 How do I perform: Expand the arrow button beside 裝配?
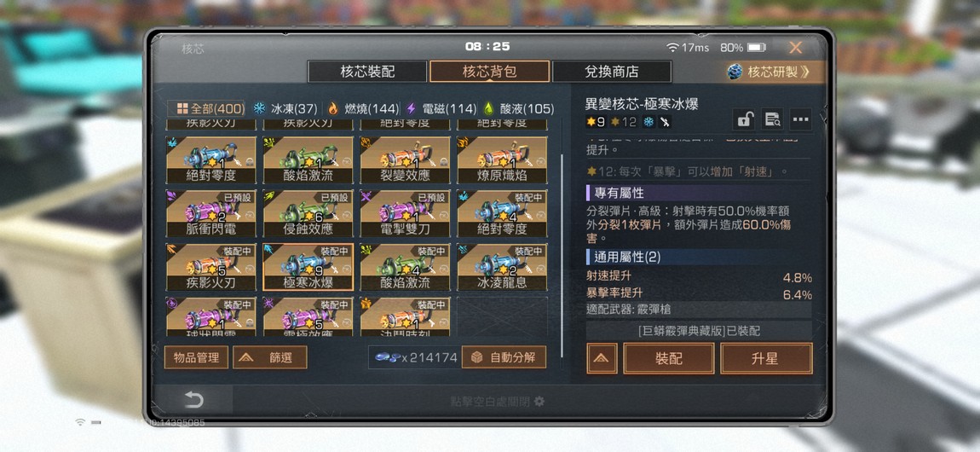pyautogui.click(x=602, y=359)
